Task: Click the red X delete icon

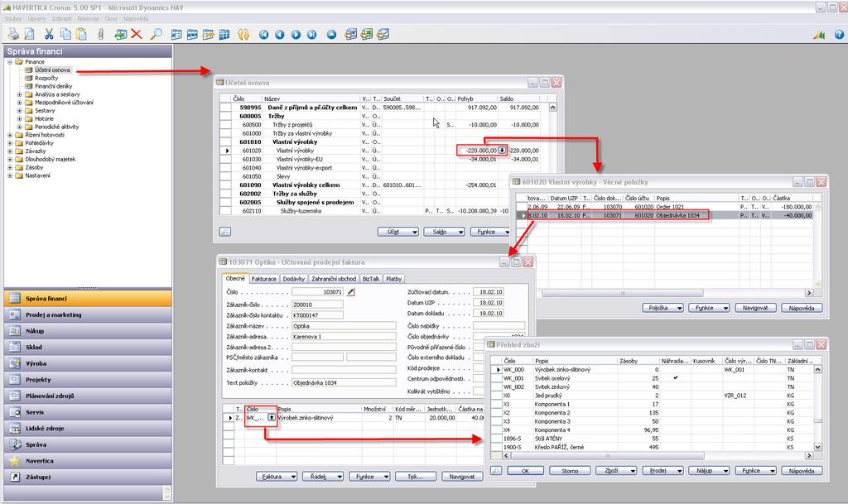Action: pos(137,34)
